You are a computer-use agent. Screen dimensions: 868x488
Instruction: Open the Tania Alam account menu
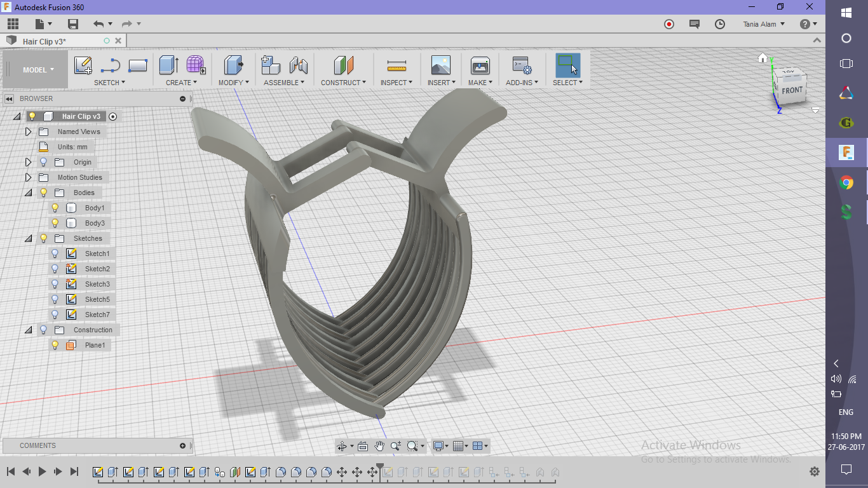(764, 24)
